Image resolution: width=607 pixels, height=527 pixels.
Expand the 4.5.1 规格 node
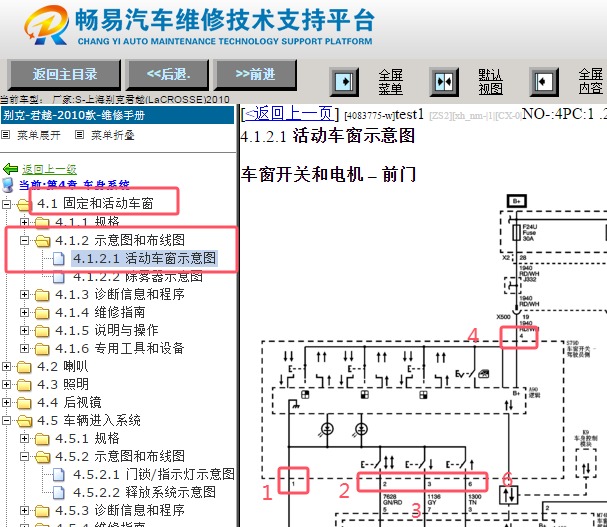(x=24, y=438)
